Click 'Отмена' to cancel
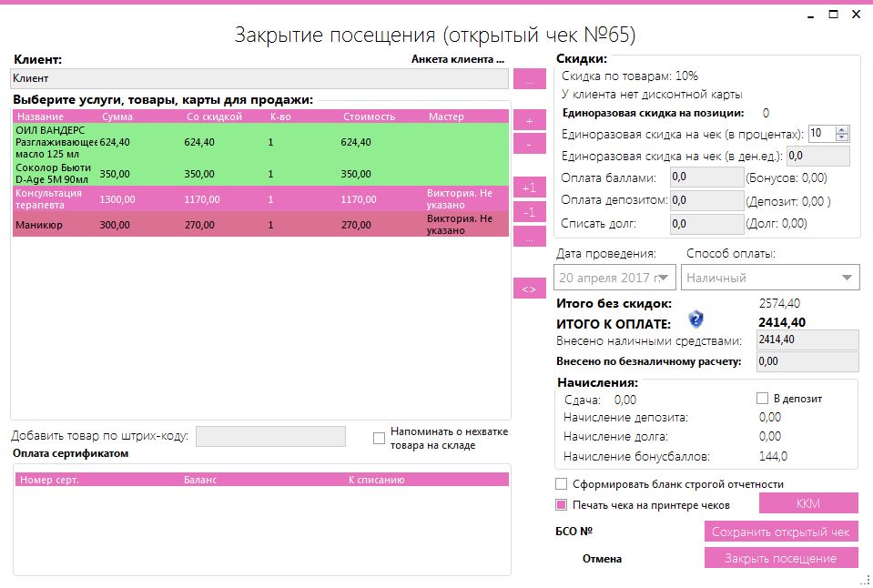Viewport: 873px width, 588px height. (602, 559)
